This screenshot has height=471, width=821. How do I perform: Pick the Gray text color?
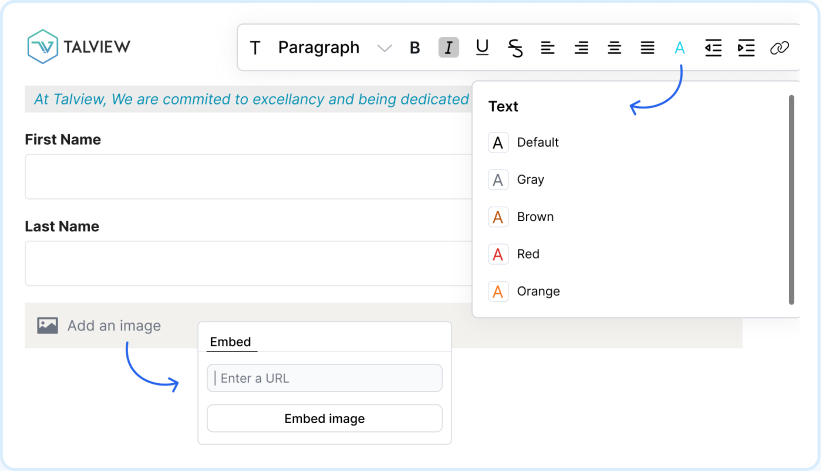tap(530, 180)
